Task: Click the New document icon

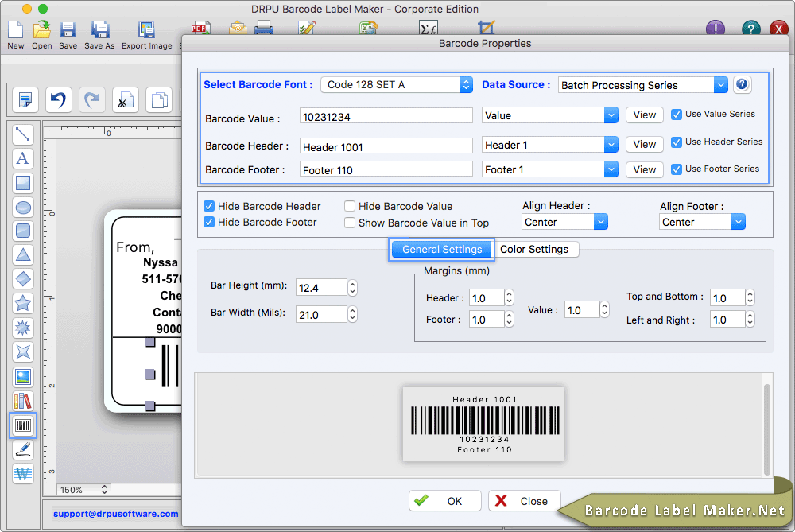Action: [x=16, y=30]
